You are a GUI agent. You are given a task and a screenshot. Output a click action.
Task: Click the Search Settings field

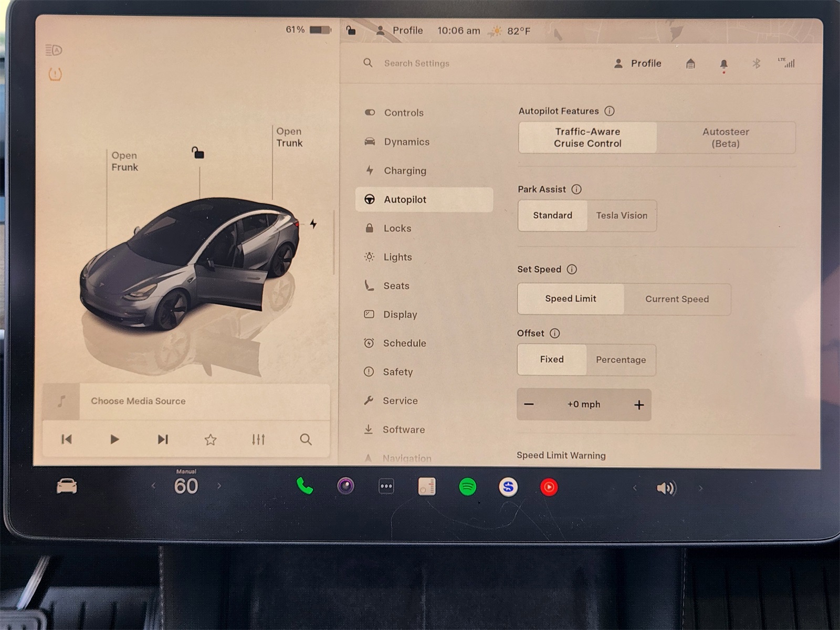[416, 63]
